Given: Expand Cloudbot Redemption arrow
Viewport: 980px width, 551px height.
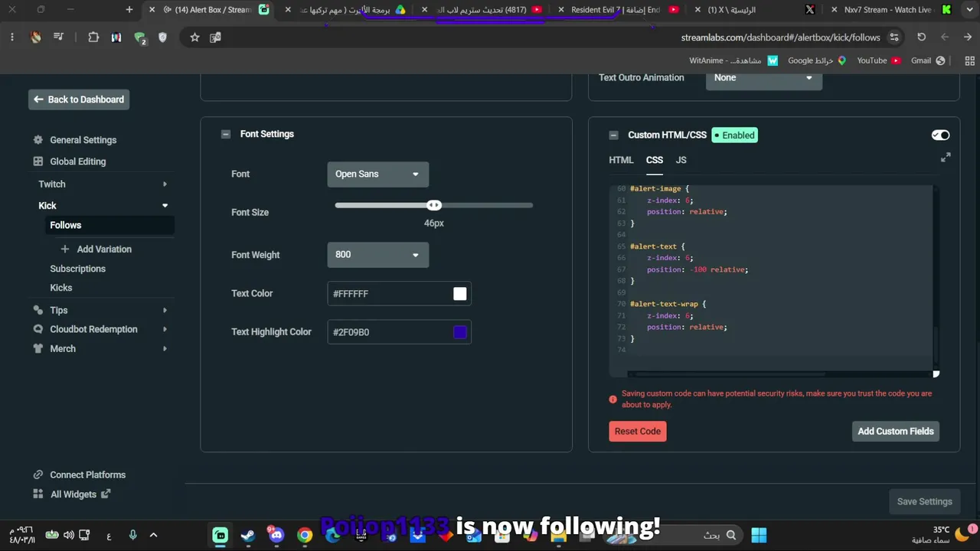Looking at the screenshot, I should tap(165, 329).
